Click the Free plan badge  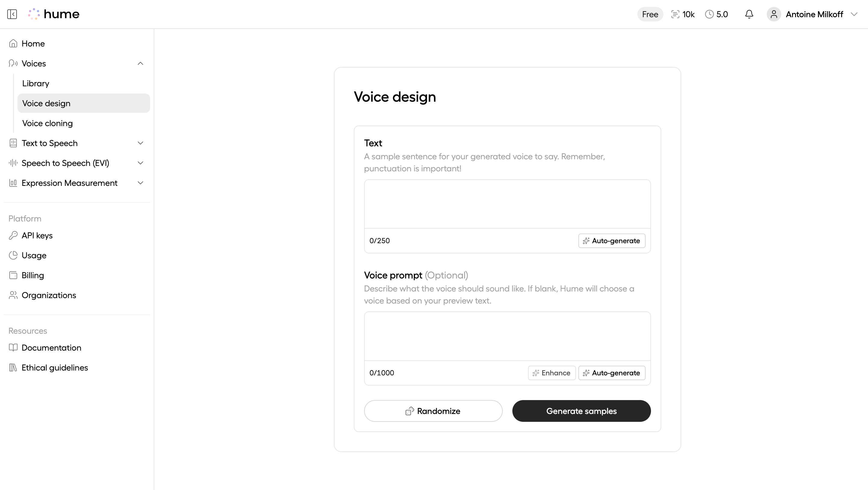tap(650, 14)
